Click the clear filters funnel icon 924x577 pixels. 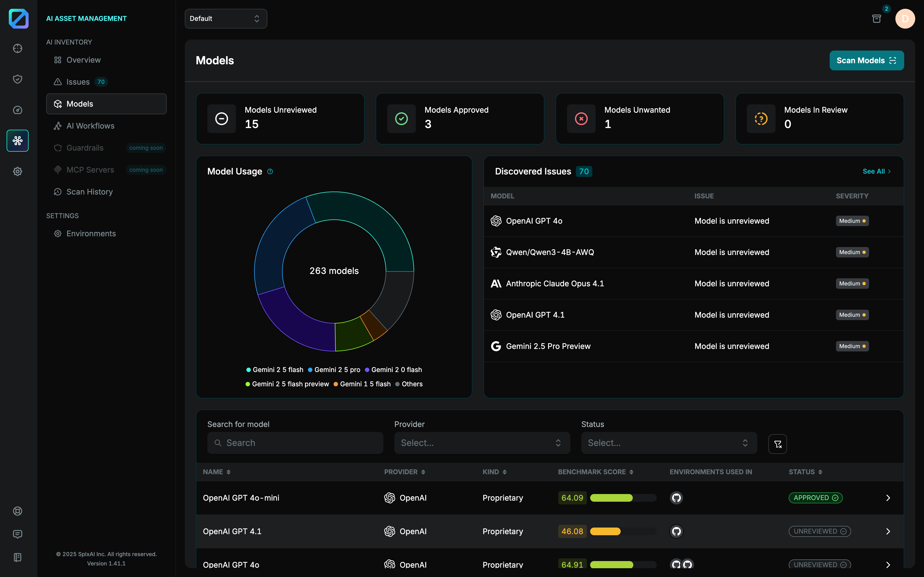click(x=777, y=444)
